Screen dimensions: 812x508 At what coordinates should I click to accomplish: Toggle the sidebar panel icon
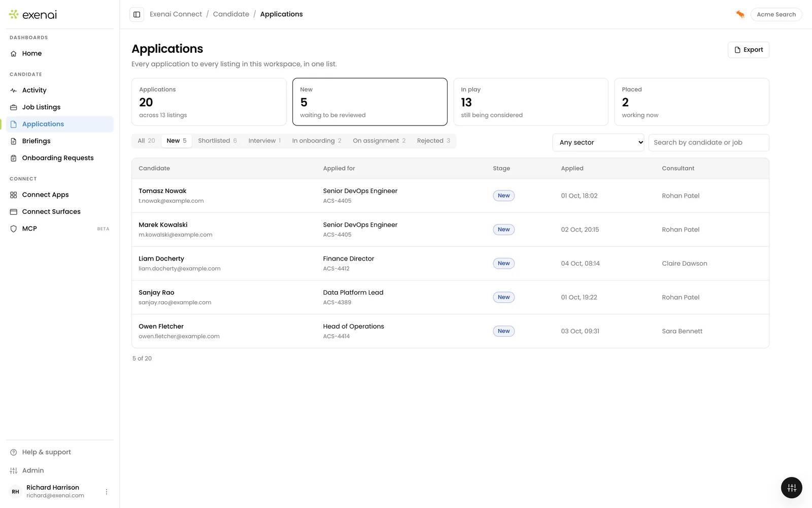pos(137,14)
